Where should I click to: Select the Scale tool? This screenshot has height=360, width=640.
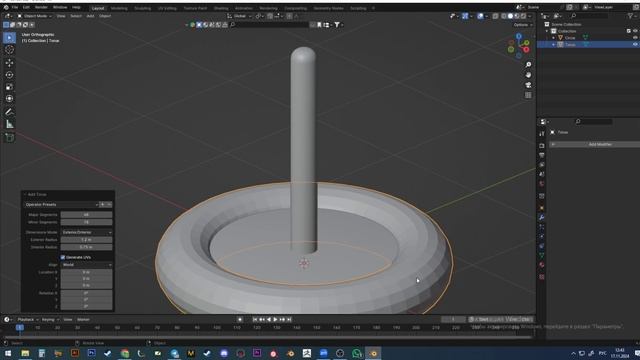pos(9,87)
